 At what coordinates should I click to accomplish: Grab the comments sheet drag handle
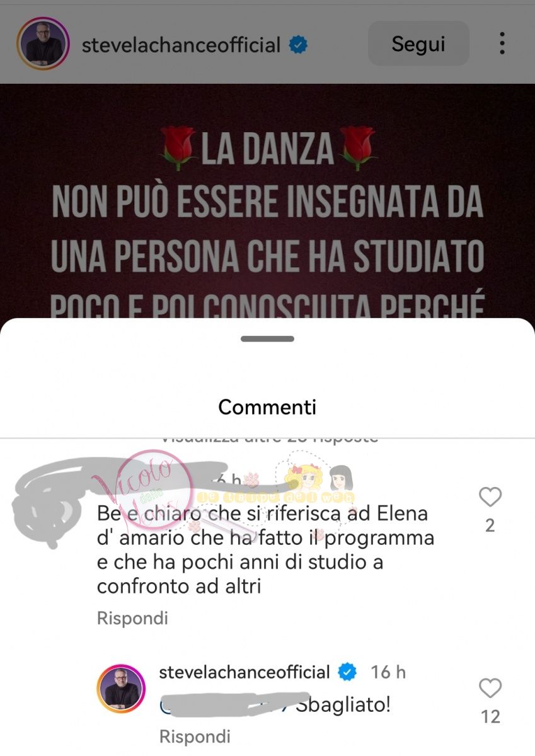click(x=267, y=339)
